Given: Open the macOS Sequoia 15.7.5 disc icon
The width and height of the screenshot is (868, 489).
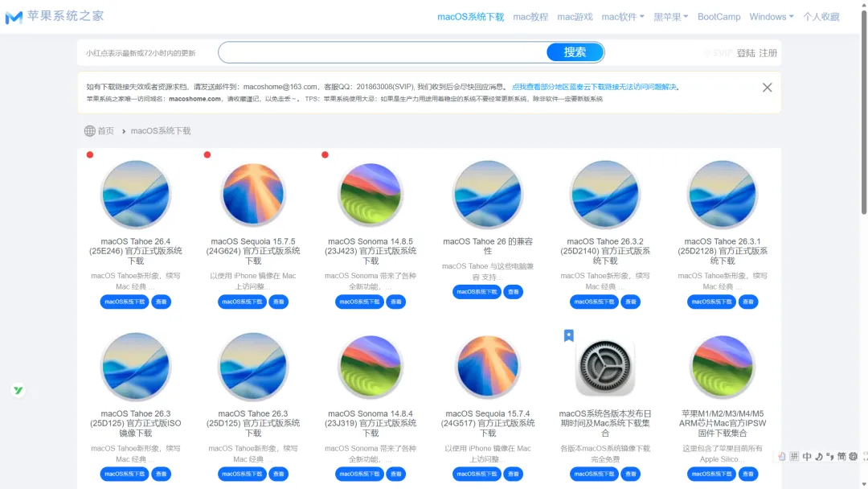Looking at the screenshot, I should 253,195.
